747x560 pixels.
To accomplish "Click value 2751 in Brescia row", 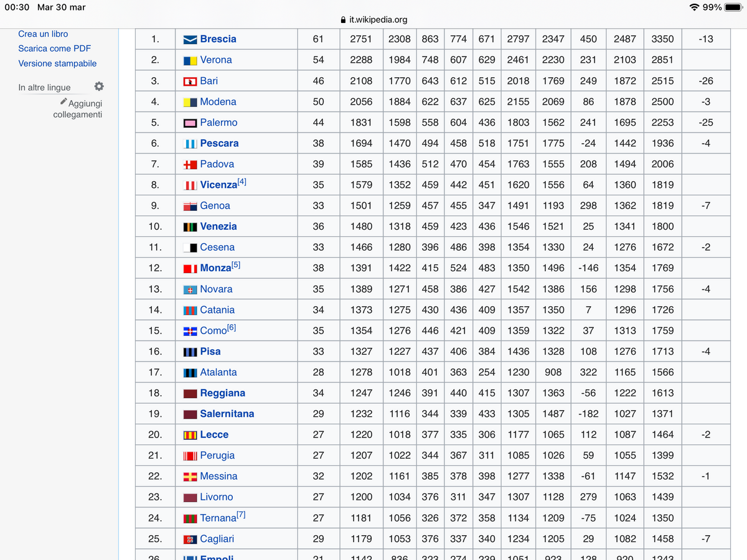I will (x=361, y=39).
